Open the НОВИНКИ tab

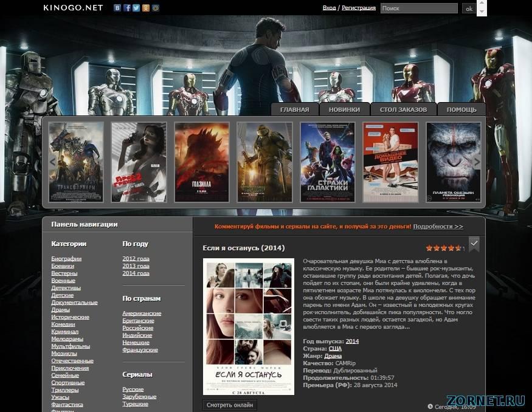[x=344, y=109]
